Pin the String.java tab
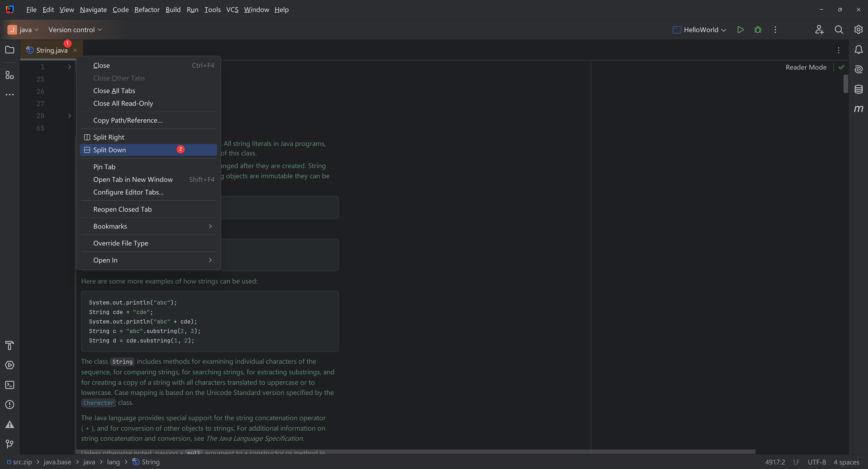The height and width of the screenshot is (469, 868). coord(104,167)
